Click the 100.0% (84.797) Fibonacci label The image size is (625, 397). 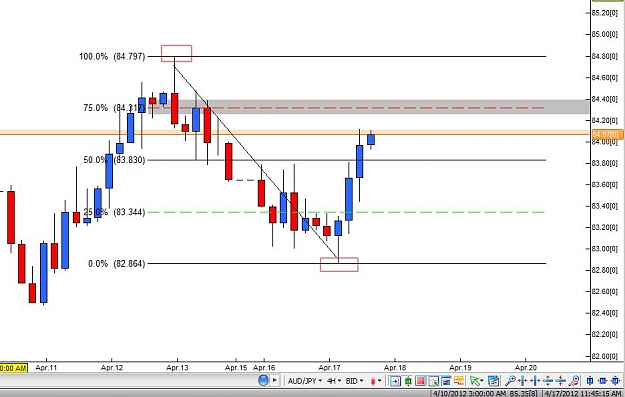112,56
